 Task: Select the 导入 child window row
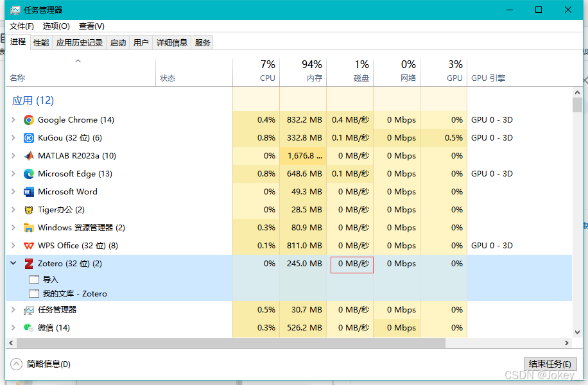coord(289,279)
